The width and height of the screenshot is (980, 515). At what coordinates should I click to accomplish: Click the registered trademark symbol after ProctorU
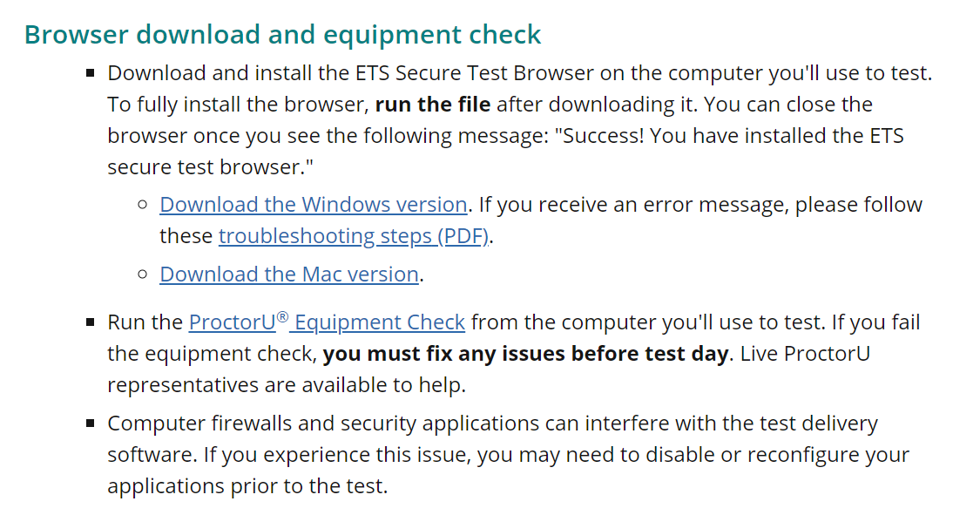282,317
